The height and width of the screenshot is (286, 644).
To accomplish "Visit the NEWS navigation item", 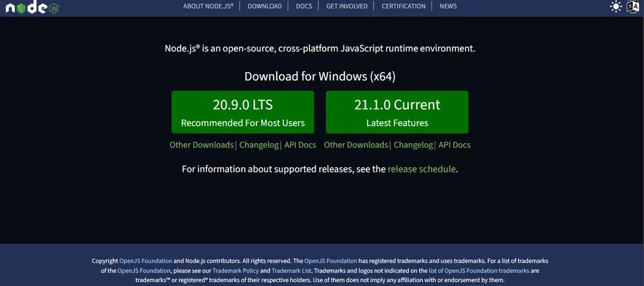I will [448, 6].
